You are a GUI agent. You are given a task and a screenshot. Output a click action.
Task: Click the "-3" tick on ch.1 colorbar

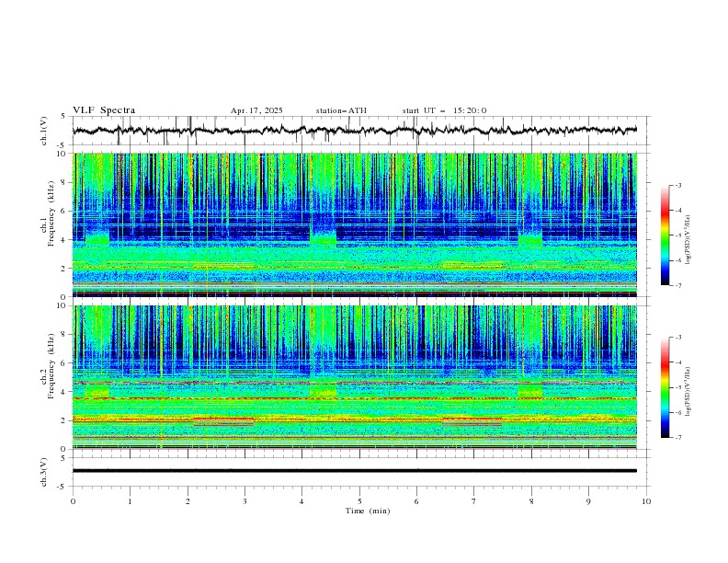[678, 185]
